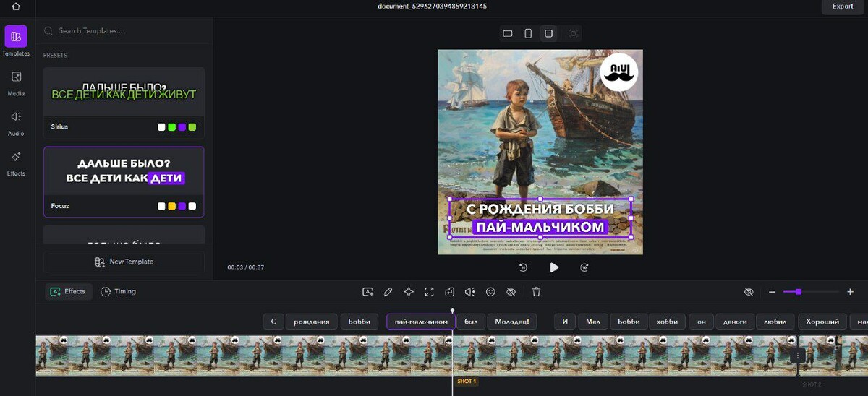Click the emoji smiley icon

pos(490,292)
